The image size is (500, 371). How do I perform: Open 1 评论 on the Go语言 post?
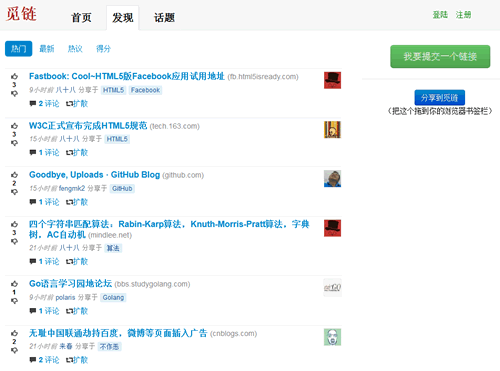pos(49,311)
